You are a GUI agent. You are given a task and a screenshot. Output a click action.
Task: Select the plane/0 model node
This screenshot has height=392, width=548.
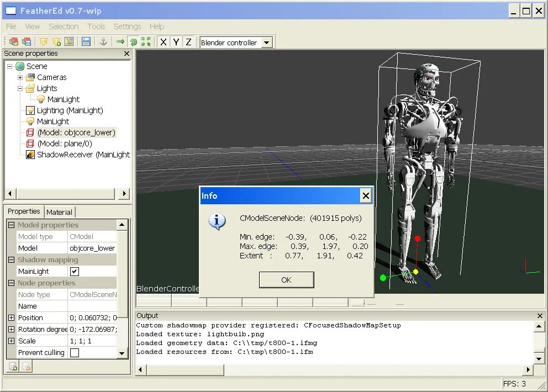pos(65,144)
